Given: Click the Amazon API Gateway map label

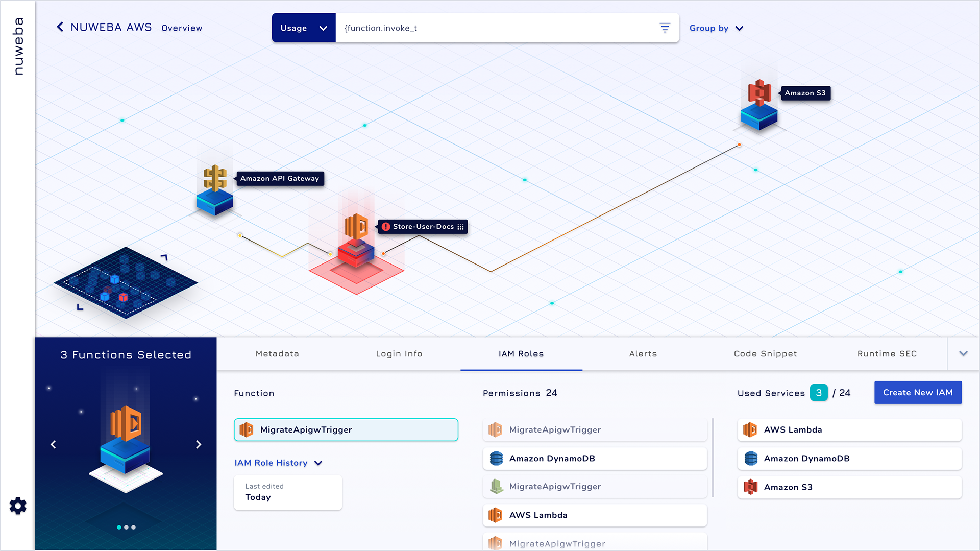Looking at the screenshot, I should (x=279, y=178).
